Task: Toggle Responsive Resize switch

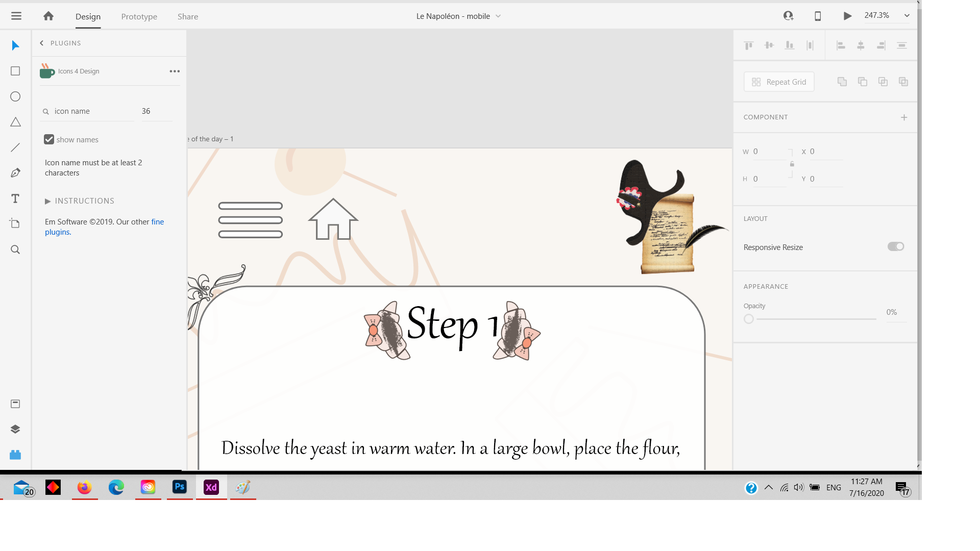Action: 895,247
